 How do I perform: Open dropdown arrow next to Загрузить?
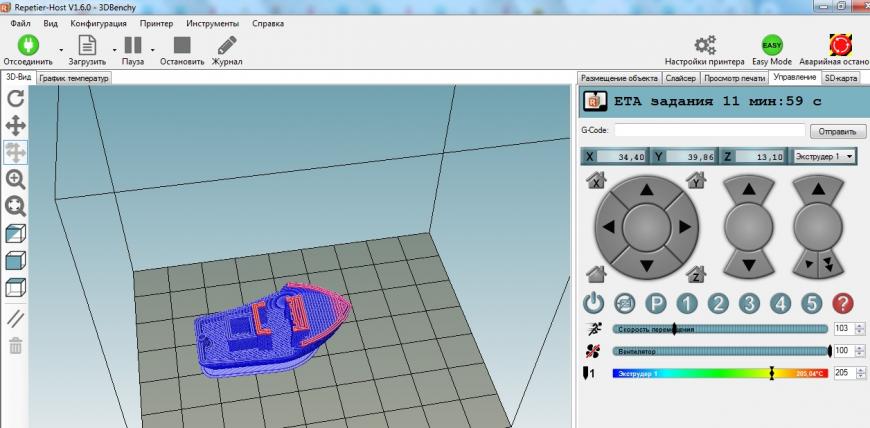(x=114, y=49)
